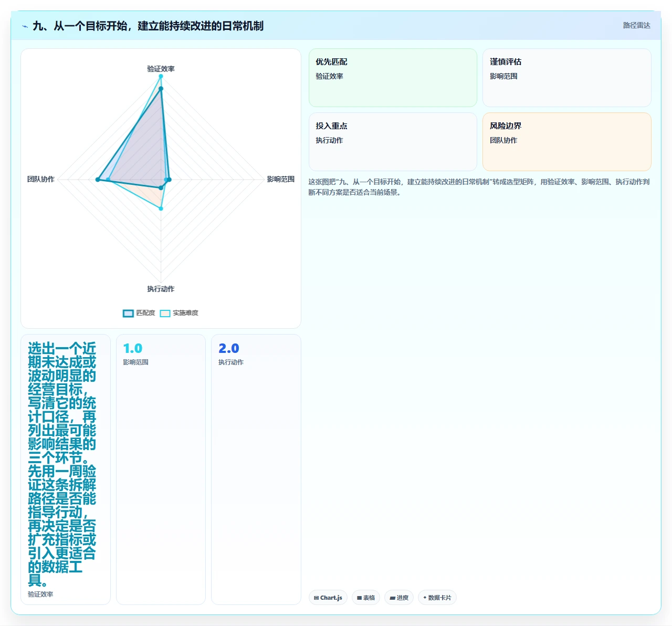
Task: Click the dark-teal 匹配度 point on 执行动作 axis
Action: click(161, 187)
